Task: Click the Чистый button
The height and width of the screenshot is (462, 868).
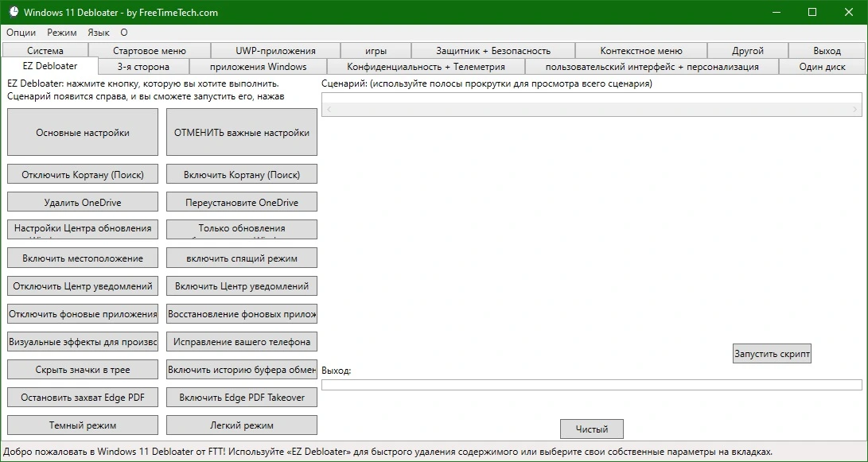Action: click(x=592, y=429)
